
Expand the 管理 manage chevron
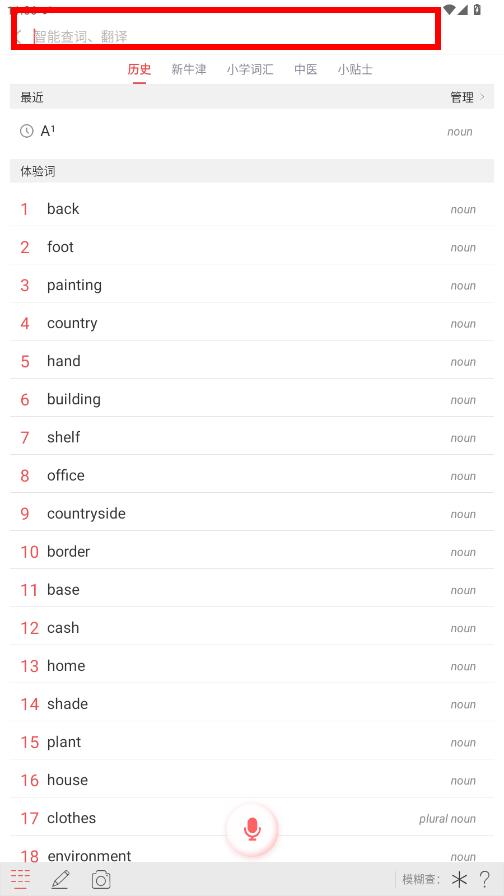click(x=482, y=97)
